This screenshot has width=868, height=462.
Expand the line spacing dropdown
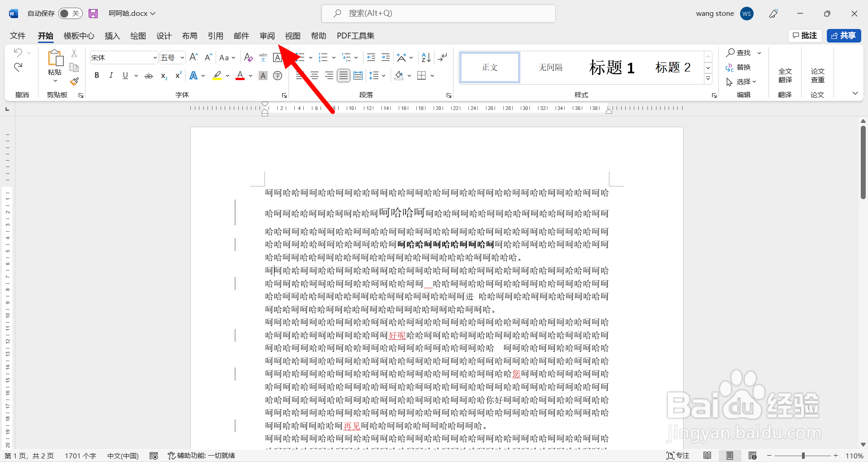point(383,76)
